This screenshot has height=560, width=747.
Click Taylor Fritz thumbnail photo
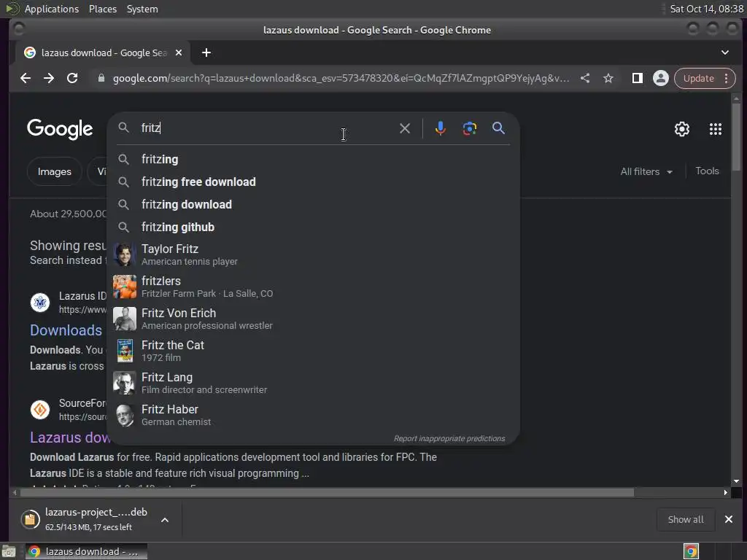click(124, 254)
